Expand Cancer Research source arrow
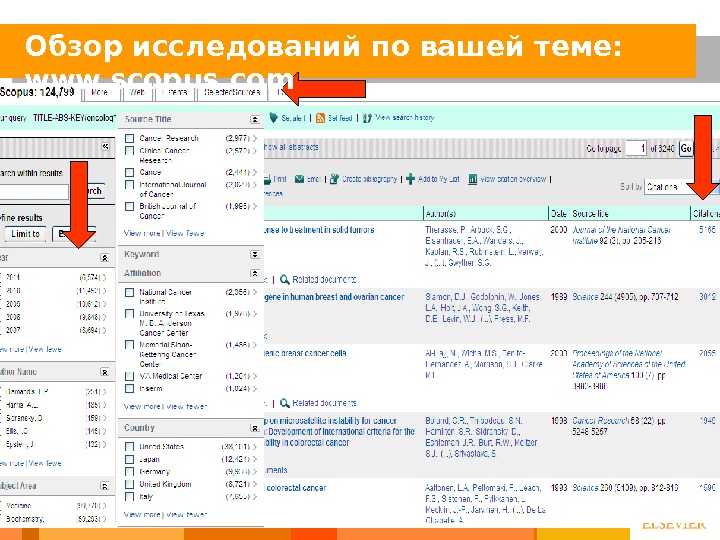The height and width of the screenshot is (540, 720). [x=254, y=138]
